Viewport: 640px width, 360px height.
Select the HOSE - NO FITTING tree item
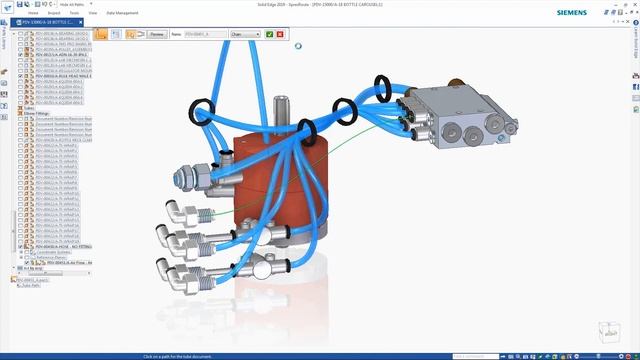(x=63, y=247)
